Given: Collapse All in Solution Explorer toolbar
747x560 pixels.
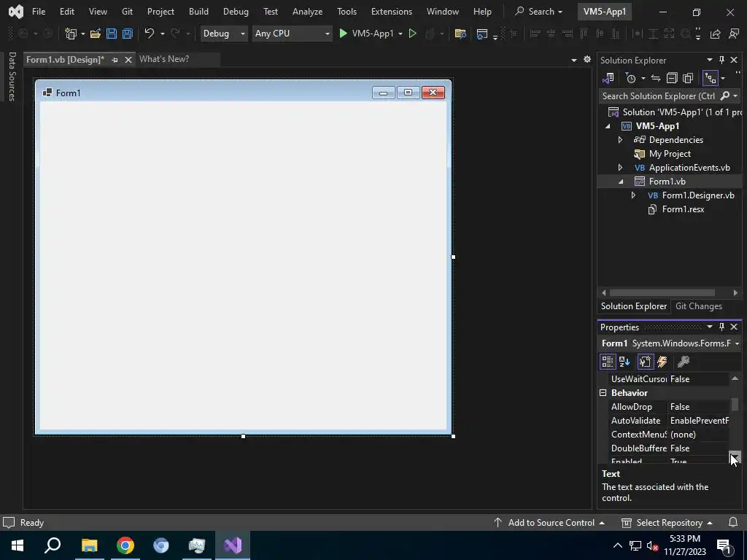Looking at the screenshot, I should (672, 78).
